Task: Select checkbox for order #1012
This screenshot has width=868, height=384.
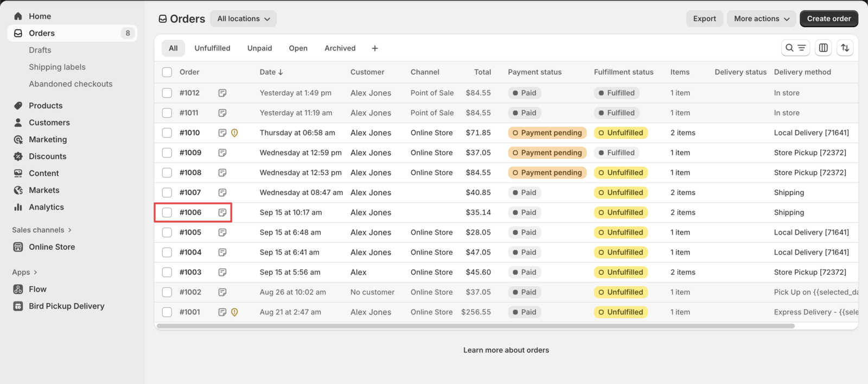Action: click(167, 93)
